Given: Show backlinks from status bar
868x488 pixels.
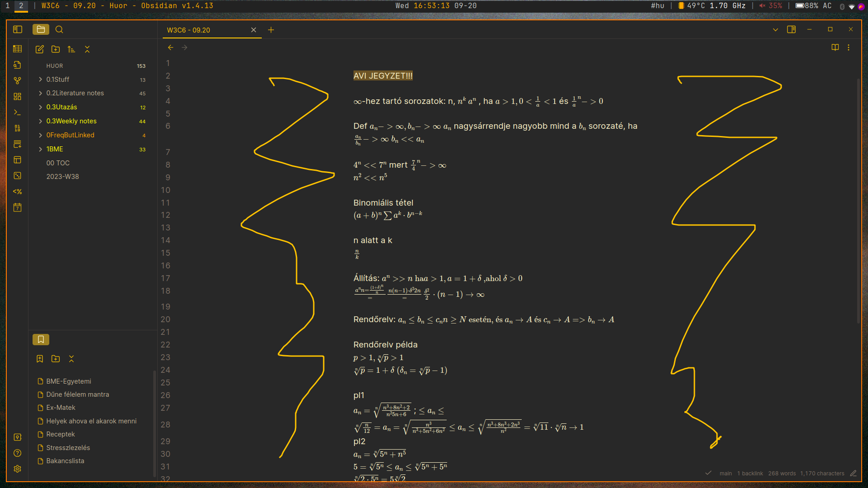Looking at the screenshot, I should pyautogui.click(x=750, y=474).
